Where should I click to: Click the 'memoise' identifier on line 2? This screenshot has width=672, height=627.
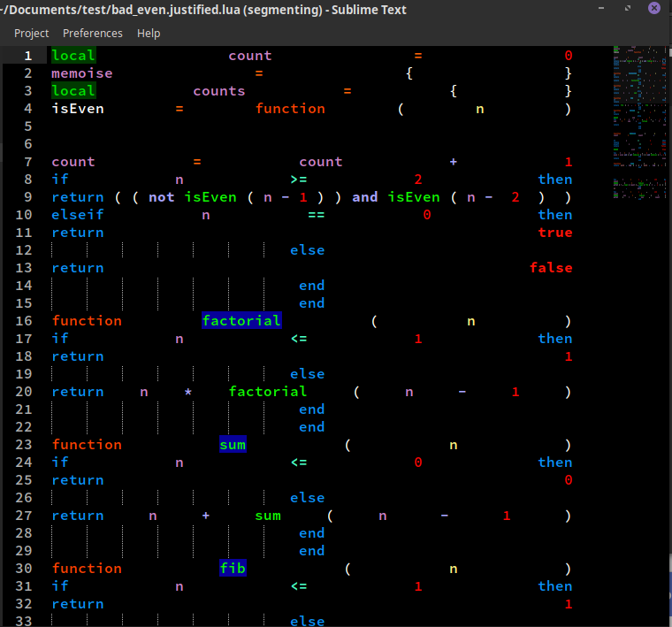point(82,73)
